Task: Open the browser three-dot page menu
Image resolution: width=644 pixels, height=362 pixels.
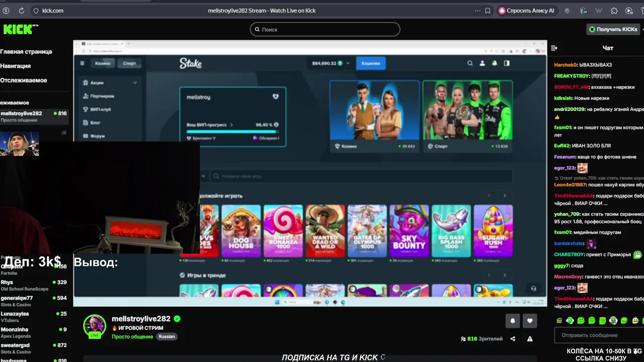Action: [x=477, y=11]
